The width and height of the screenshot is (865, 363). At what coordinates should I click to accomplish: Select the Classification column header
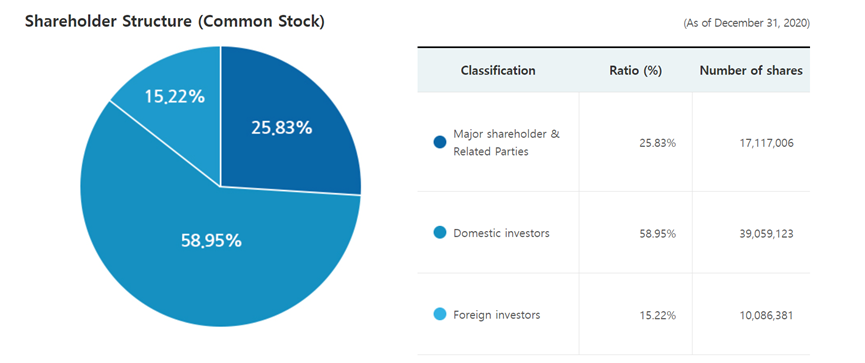click(498, 71)
